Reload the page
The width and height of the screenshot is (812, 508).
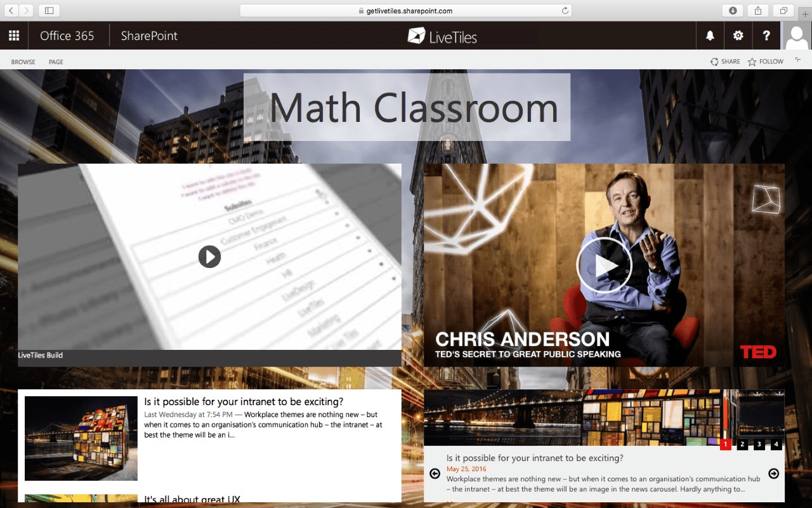click(565, 11)
